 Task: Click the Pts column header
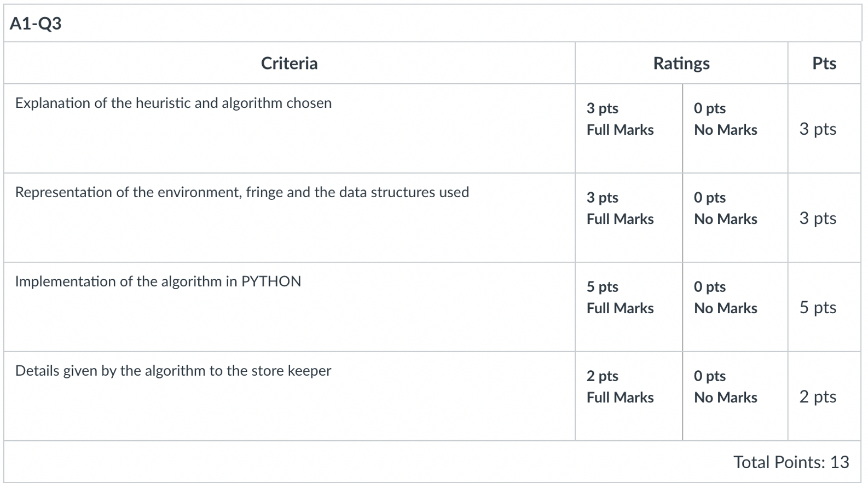point(824,64)
